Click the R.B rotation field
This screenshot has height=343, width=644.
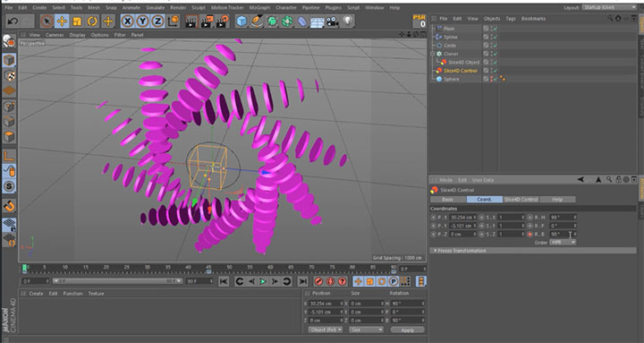pyautogui.click(x=563, y=234)
